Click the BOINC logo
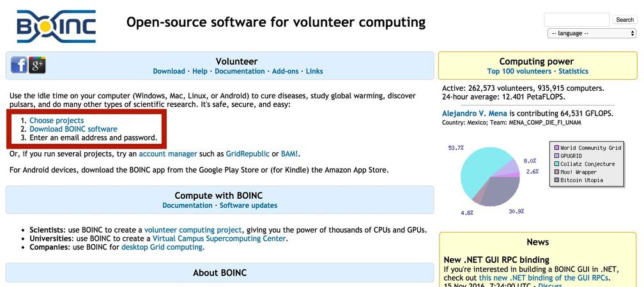Image resolution: width=644 pixels, height=287 pixels. 56,26
